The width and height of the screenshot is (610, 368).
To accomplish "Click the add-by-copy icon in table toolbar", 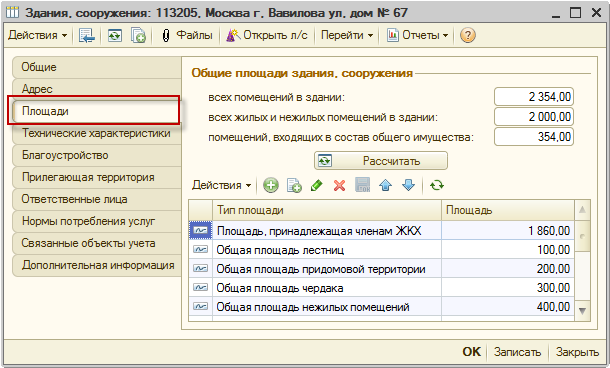I will coord(294,185).
